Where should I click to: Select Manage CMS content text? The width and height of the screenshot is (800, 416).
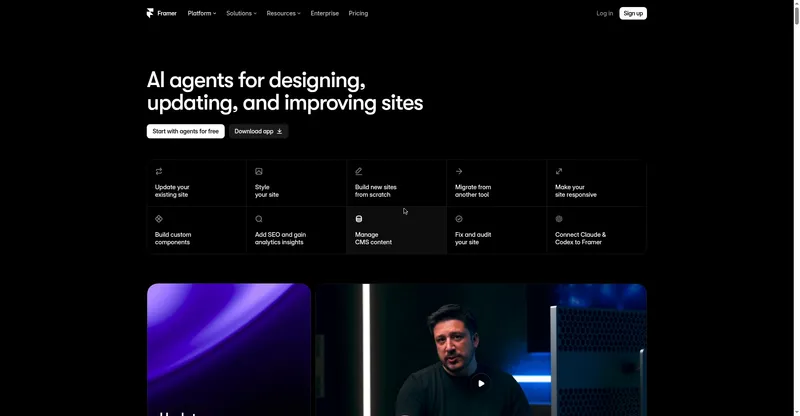tap(373, 238)
